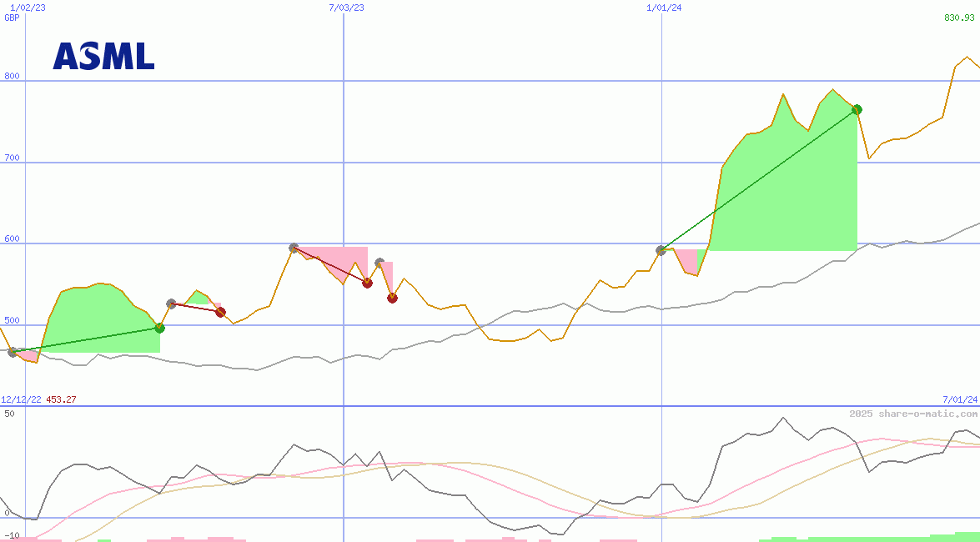Screen dimensions: 980x542
Task: Select the green buy marker at the chart's end
Action: 857,108
